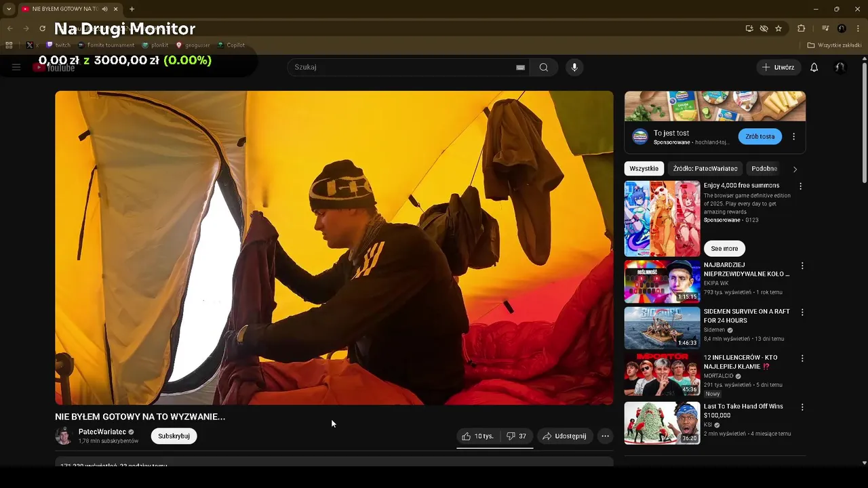Open the MORTALCIO channel name

pos(719,376)
